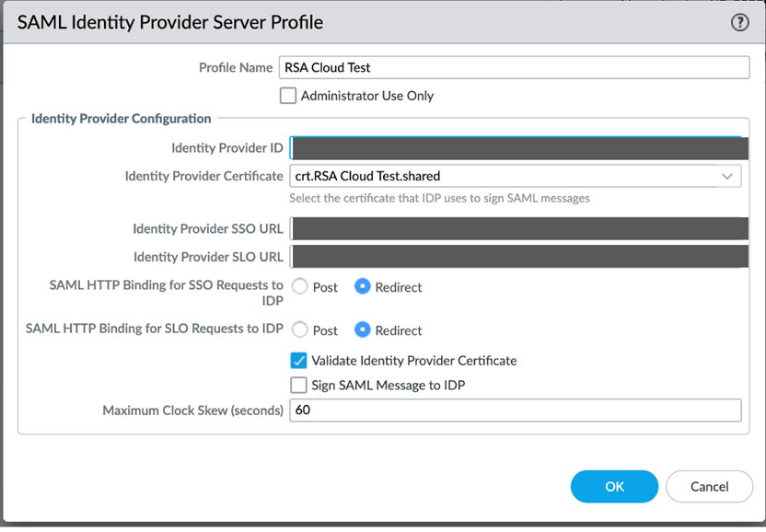Screen dimensions: 766x532
Task: Select Redirect for SSO Requests binding
Action: click(363, 287)
